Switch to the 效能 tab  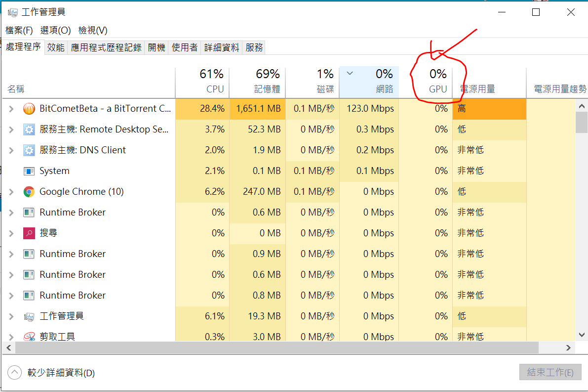pyautogui.click(x=56, y=47)
